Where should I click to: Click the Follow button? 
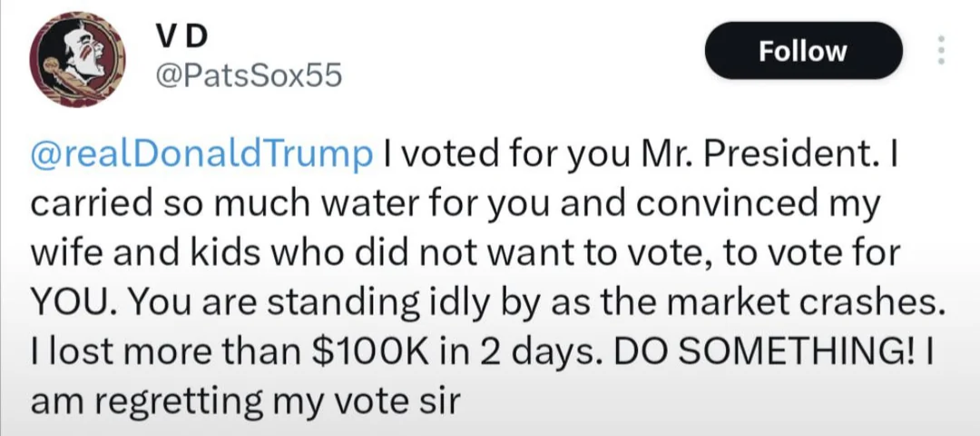(804, 51)
